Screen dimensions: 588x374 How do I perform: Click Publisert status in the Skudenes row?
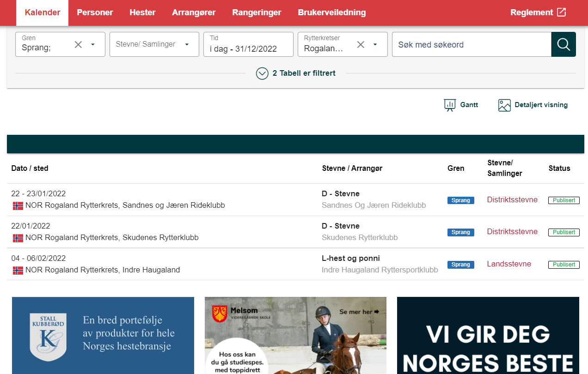564,232
